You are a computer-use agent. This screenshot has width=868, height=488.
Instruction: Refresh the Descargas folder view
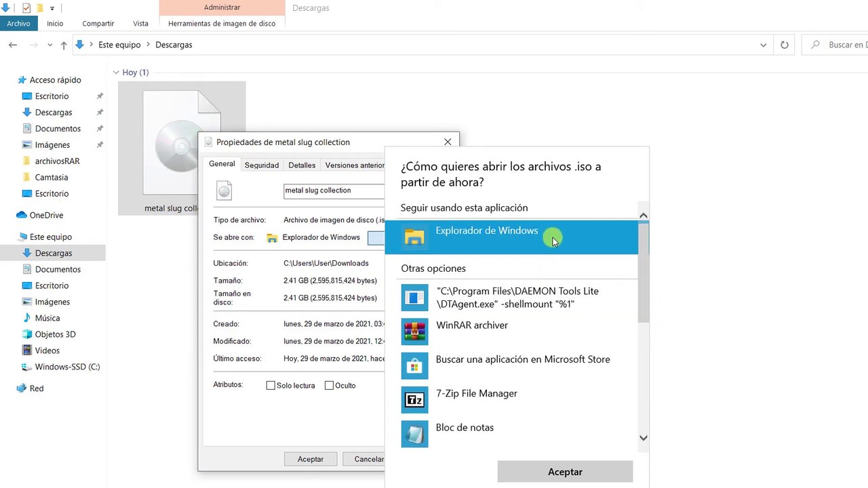[x=785, y=45]
